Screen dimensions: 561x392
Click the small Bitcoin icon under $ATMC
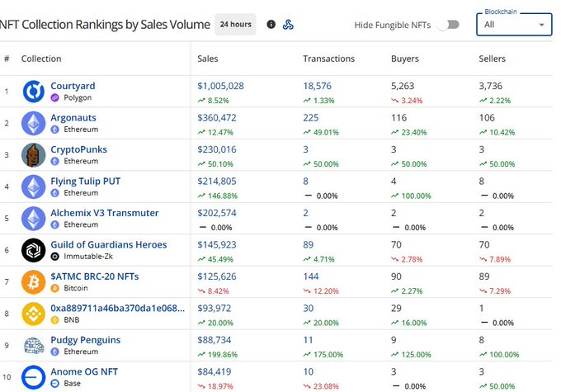[x=54, y=288]
